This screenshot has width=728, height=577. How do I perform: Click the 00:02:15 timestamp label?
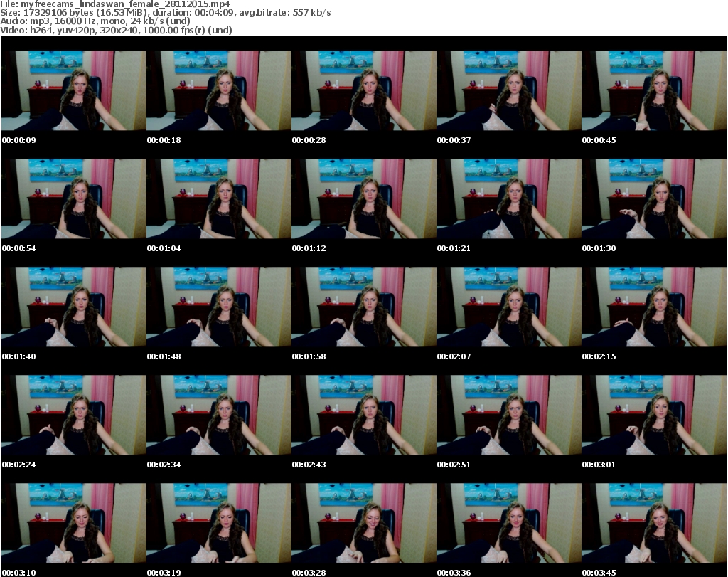[x=599, y=356]
